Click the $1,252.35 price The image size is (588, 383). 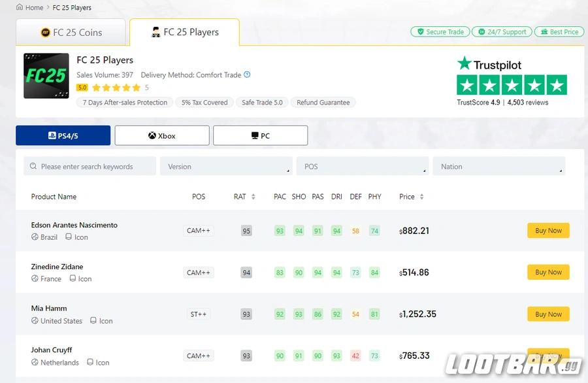tap(417, 314)
